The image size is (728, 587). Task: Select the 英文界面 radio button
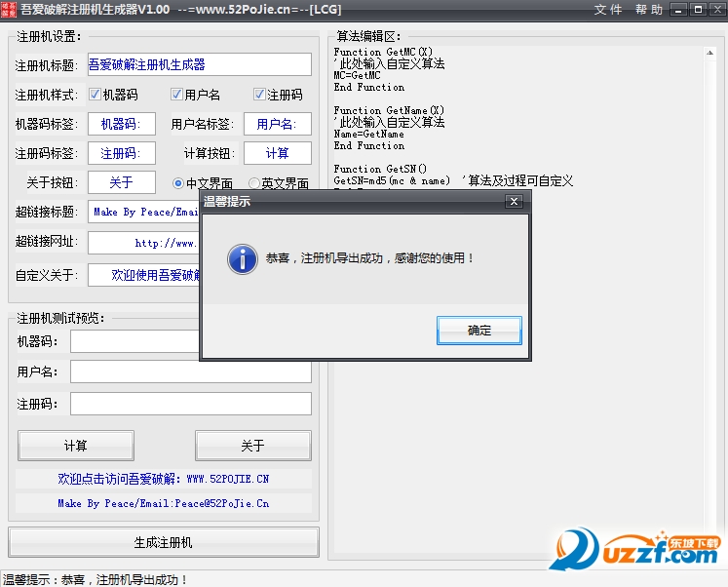(254, 183)
